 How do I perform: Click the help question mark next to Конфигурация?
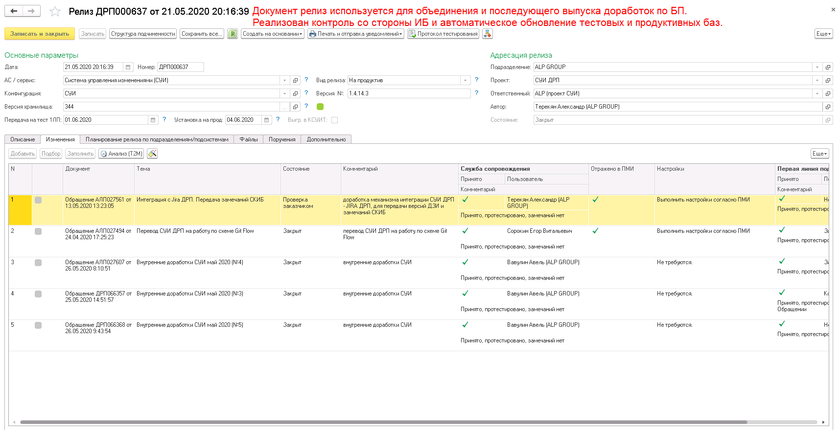point(306,93)
